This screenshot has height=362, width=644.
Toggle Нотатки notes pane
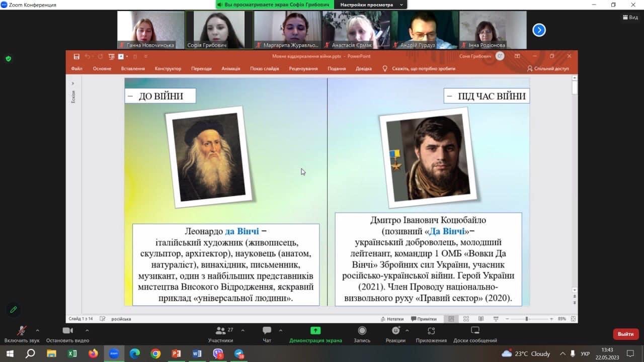[392, 319]
